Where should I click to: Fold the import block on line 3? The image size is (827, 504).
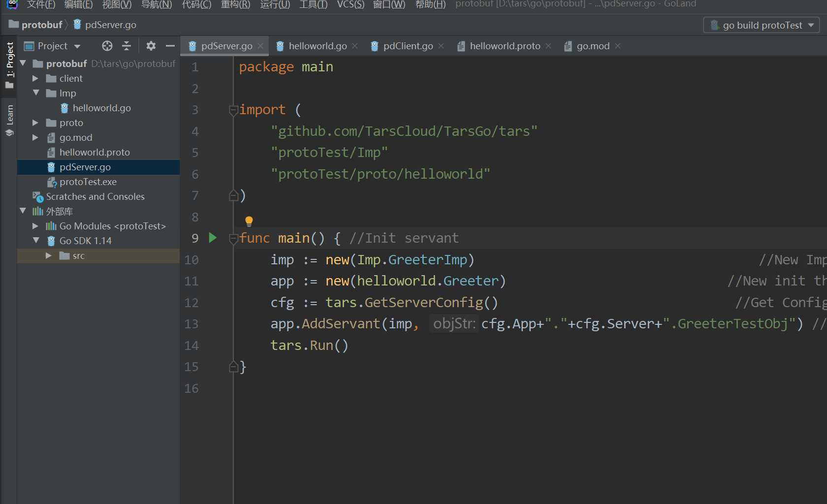(x=233, y=110)
